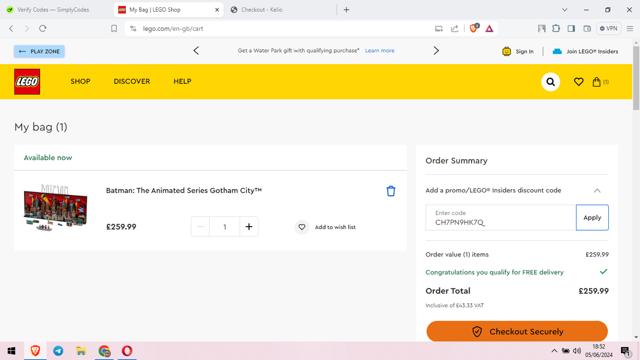Open Windows Start menu
640x360 pixels.
coord(11,351)
